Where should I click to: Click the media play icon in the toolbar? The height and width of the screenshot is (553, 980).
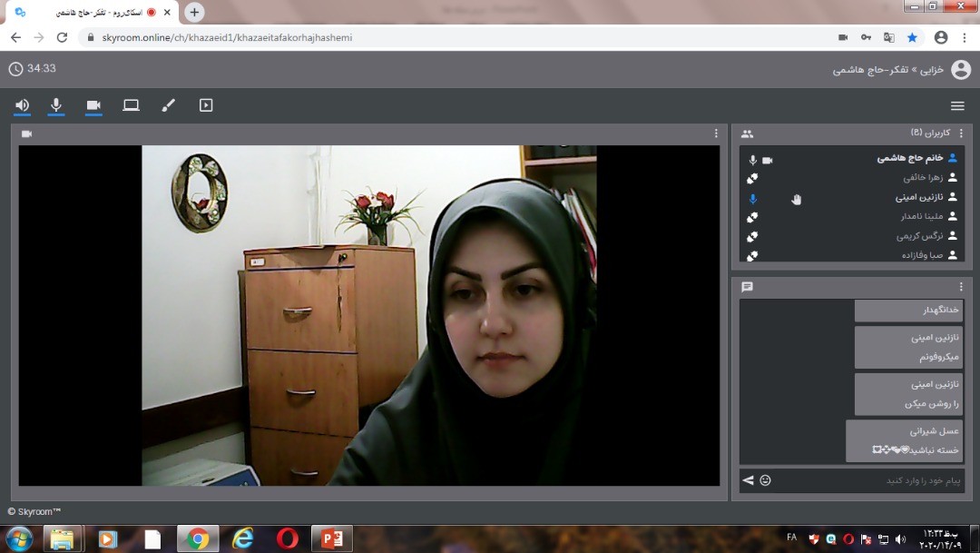[x=206, y=105]
